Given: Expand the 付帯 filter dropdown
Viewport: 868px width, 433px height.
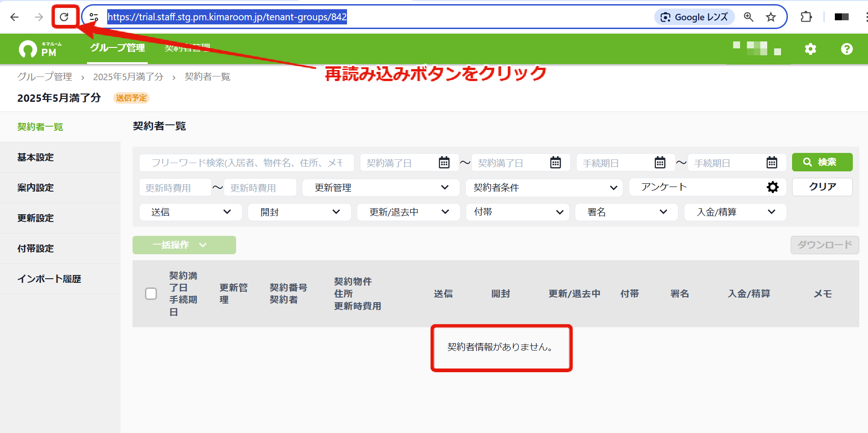Looking at the screenshot, I should [x=518, y=212].
